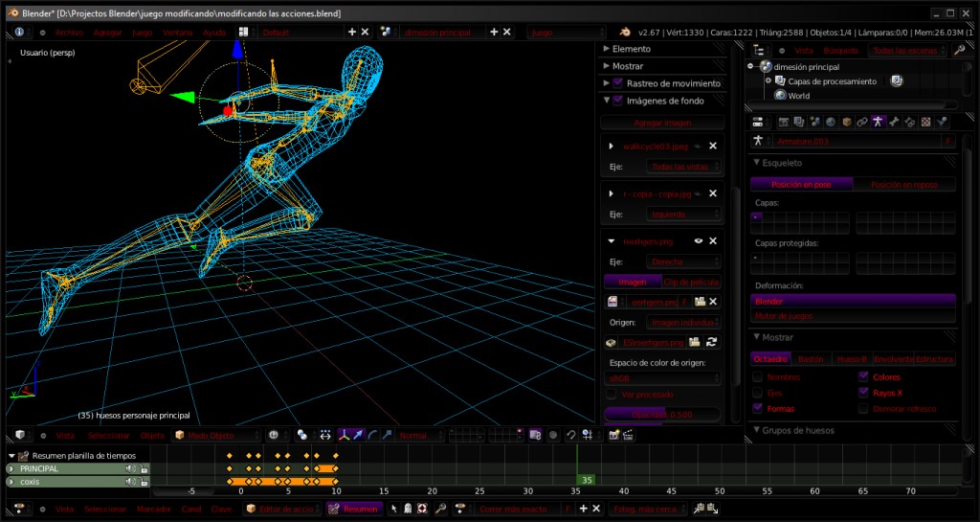Screen dimensions: 980x522
Task: Open the Bone properties tab icon
Action: [x=893, y=122]
